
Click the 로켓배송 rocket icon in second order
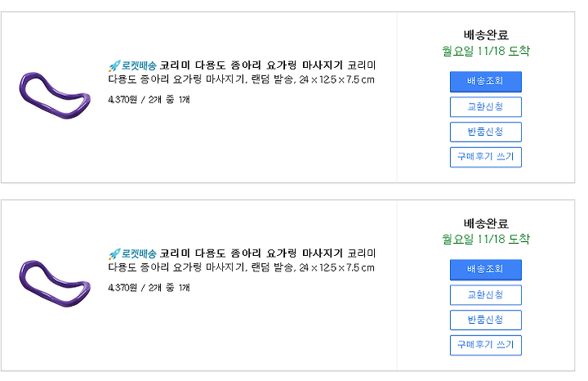[114, 253]
